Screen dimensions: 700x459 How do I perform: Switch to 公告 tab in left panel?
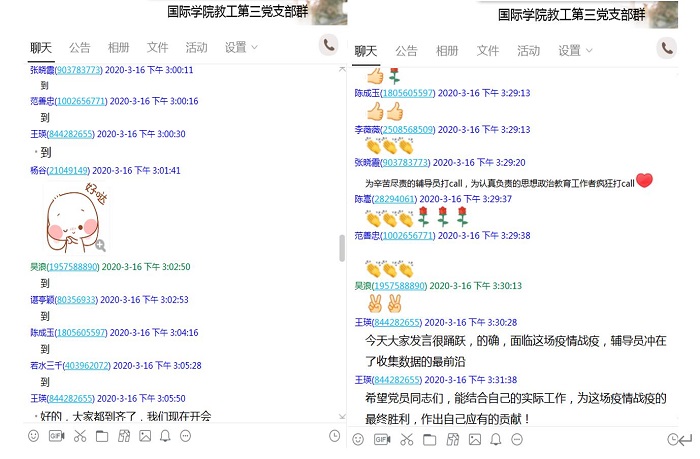80,47
